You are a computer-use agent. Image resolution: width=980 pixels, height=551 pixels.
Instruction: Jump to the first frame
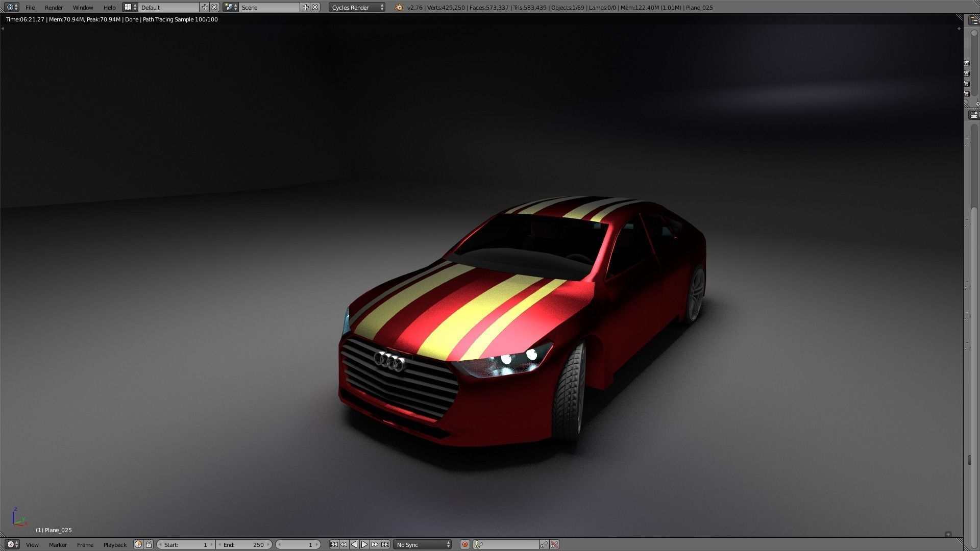(x=334, y=544)
